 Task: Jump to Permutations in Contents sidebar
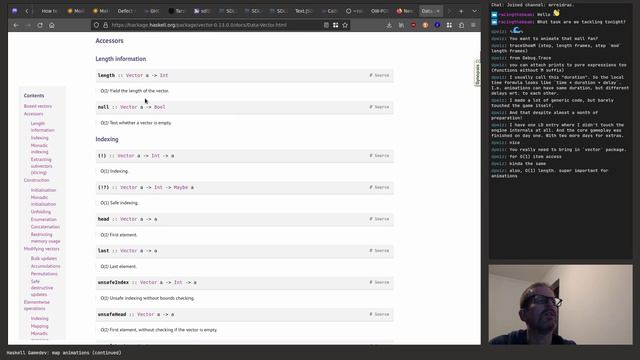tap(44, 274)
